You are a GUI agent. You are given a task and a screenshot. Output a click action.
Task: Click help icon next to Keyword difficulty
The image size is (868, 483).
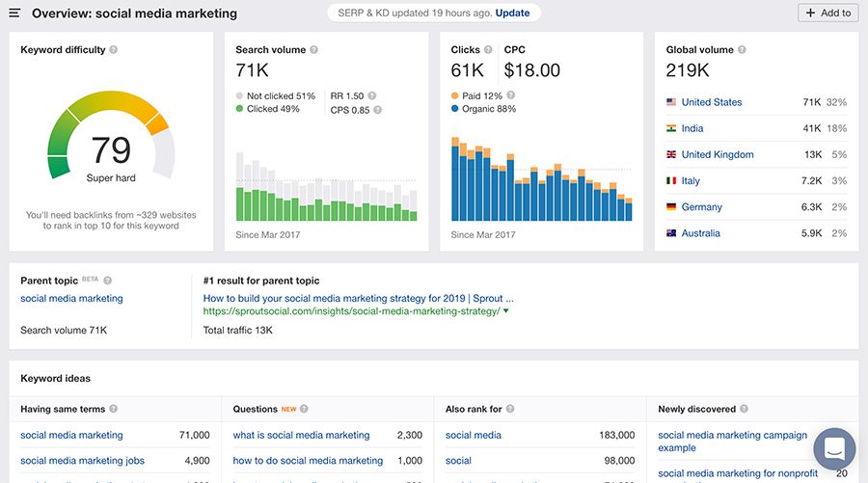(x=114, y=50)
